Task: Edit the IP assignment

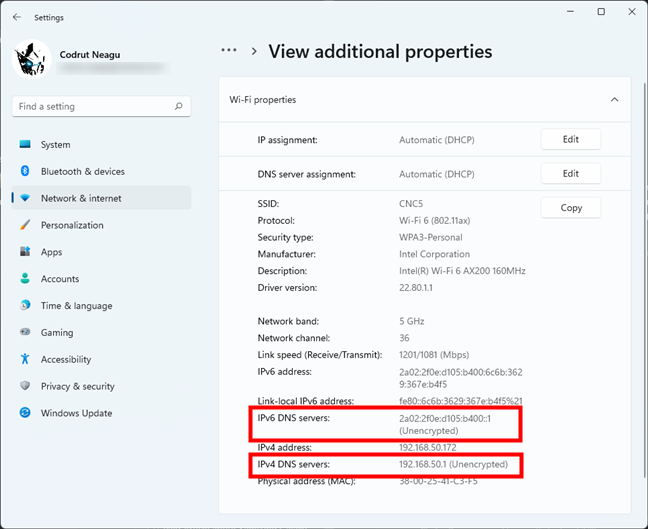Action: click(571, 139)
